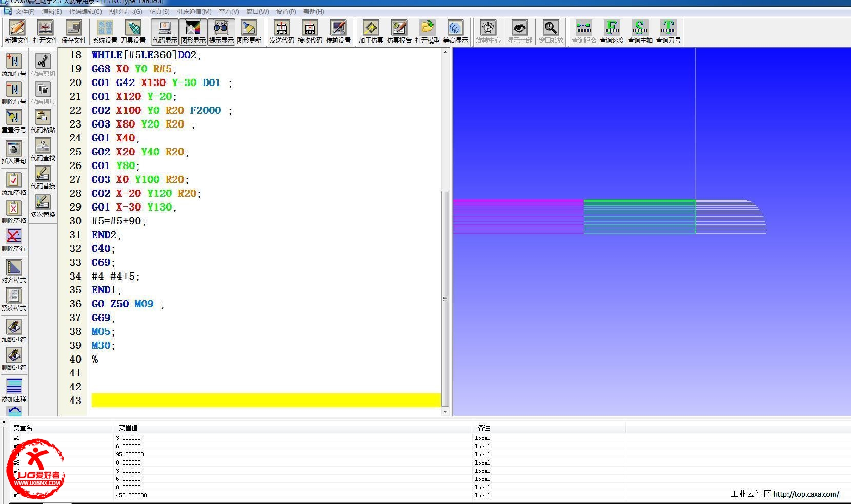
Task: Close the variable list panel
Action: (4, 422)
